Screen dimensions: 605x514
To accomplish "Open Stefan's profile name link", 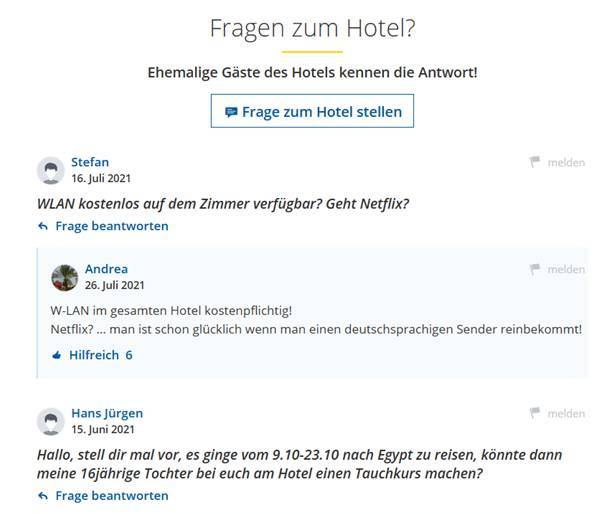I will 90,162.
